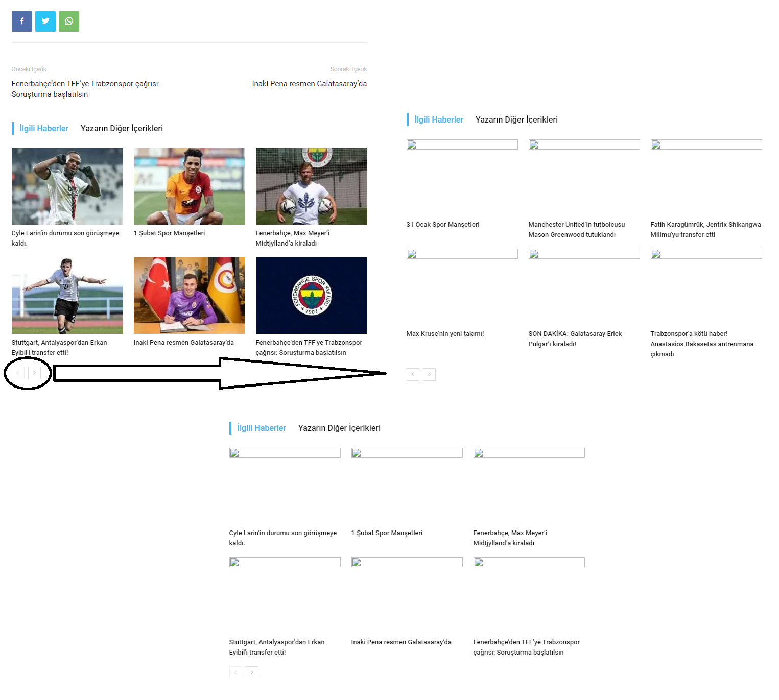Screen dimensions: 779x700
Task: Open Mason Greenwood tutuklandı headline
Action: tap(577, 230)
